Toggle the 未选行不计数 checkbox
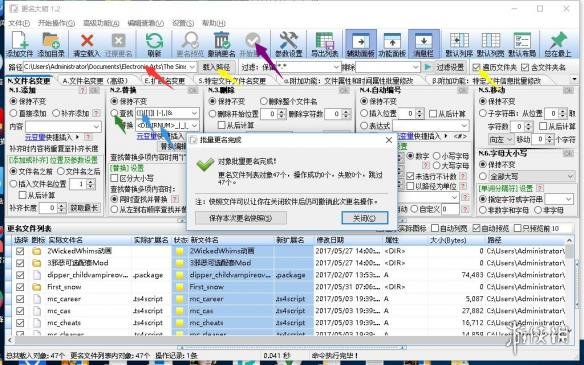The image size is (584, 365). point(410,176)
